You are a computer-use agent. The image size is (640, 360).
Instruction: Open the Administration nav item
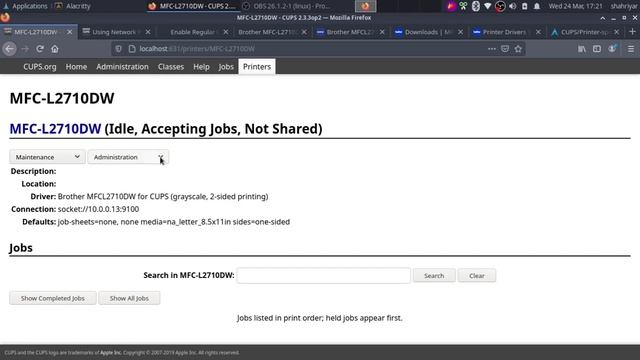coord(122,67)
